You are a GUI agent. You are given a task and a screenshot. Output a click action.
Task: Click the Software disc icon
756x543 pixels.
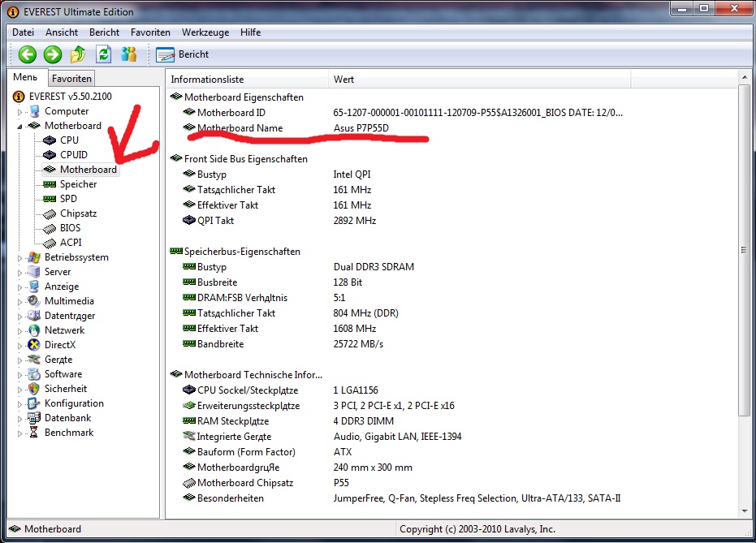pos(34,374)
